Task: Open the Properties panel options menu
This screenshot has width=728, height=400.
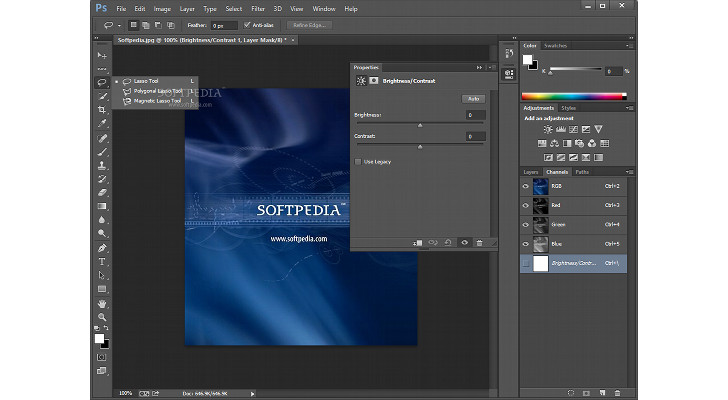Action: tap(491, 68)
